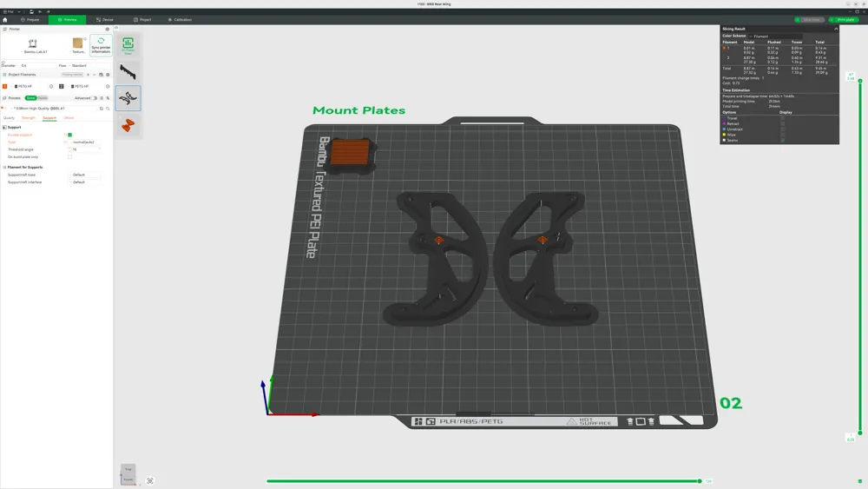Switch to the Device tab
868x489 pixels.
[105, 19]
